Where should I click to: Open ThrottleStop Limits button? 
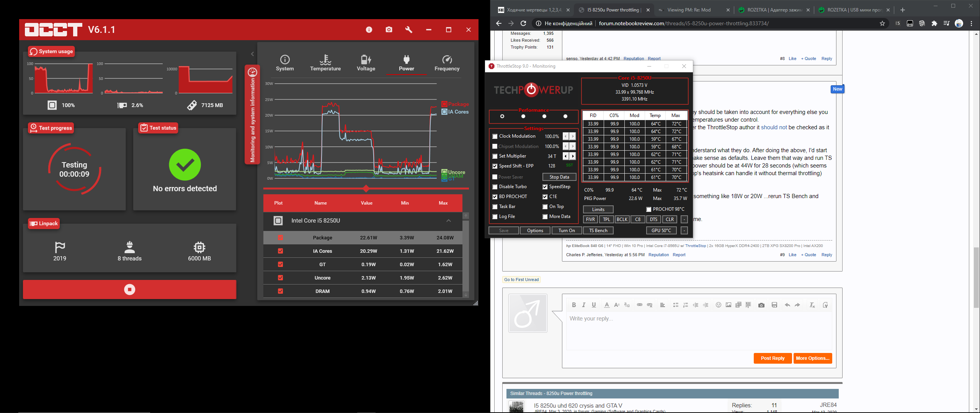[x=598, y=210]
